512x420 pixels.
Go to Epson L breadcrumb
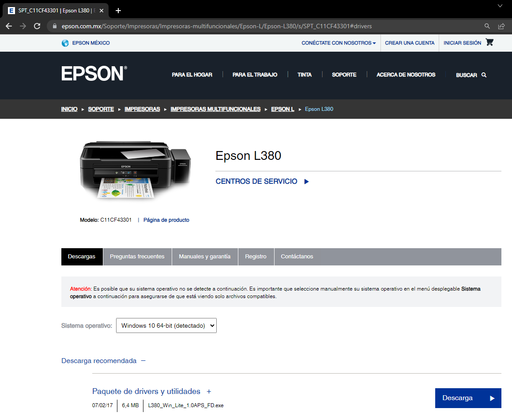[x=282, y=109]
